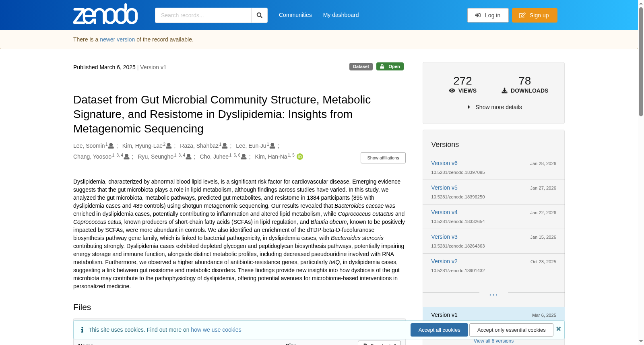Open author Kim, Han-Na's name link

pos(271,157)
